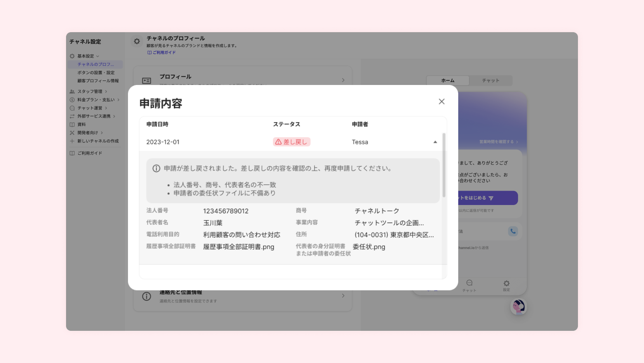
Task: Open the 委任状.png file
Action: [x=369, y=247]
